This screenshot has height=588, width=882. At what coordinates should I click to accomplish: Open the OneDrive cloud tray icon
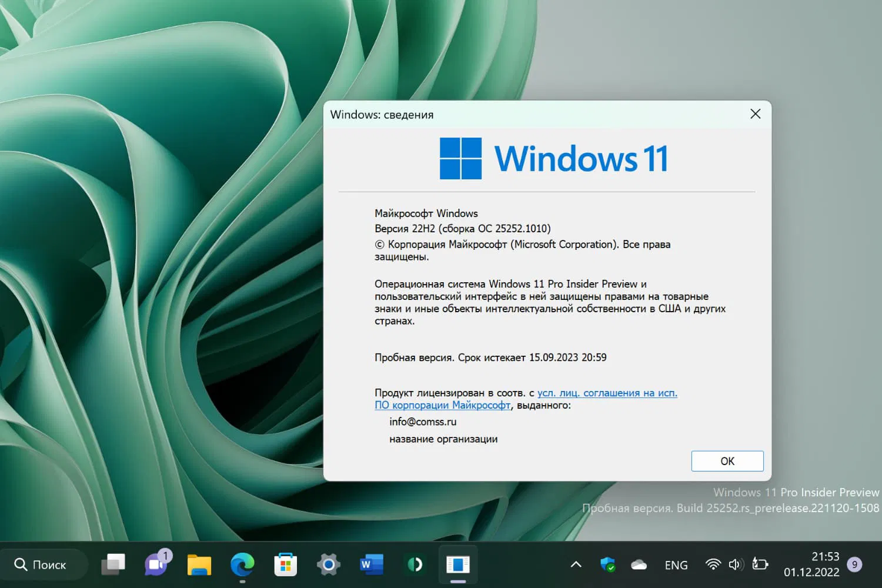pos(639,565)
